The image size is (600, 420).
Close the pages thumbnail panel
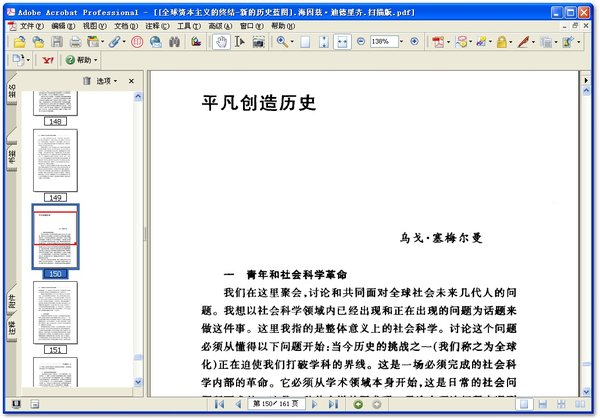tap(131, 81)
